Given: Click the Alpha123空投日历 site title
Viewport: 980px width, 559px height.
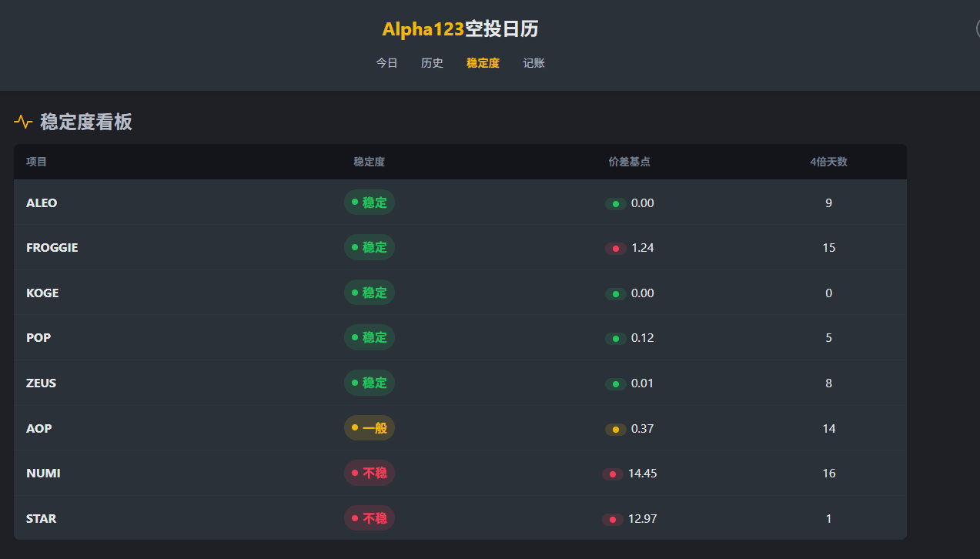Looking at the screenshot, I should pyautogui.click(x=460, y=29).
